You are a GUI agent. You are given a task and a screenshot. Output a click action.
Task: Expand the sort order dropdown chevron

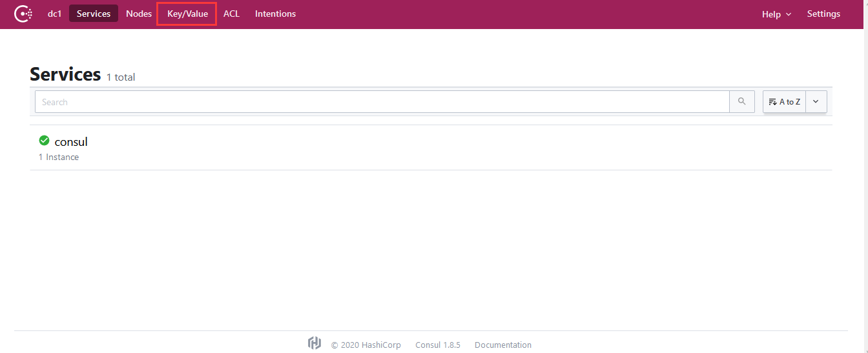tap(816, 102)
